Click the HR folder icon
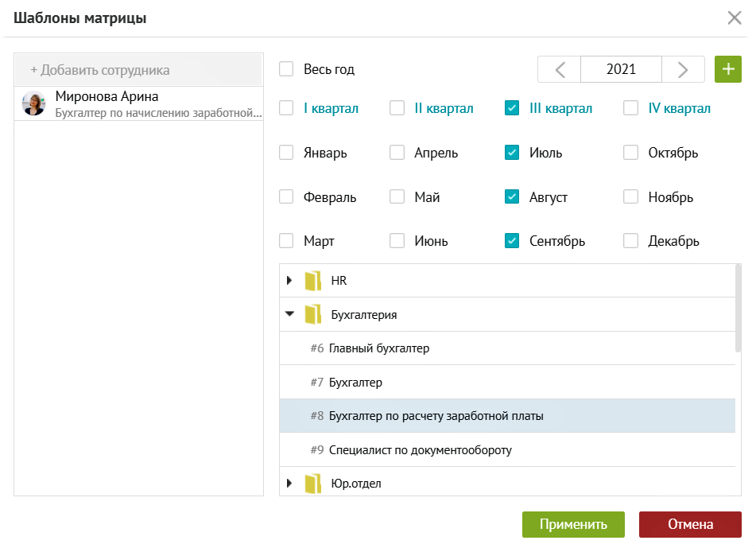The height and width of the screenshot is (552, 756). [x=312, y=281]
